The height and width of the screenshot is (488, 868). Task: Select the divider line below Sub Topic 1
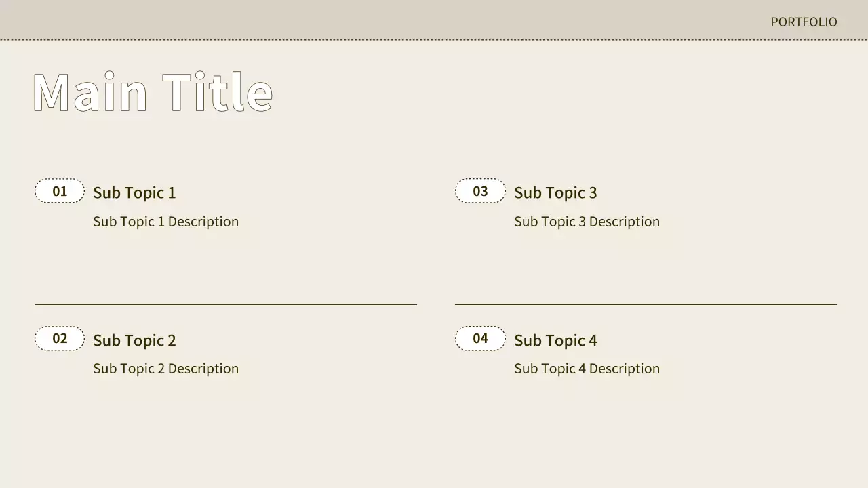pos(226,305)
